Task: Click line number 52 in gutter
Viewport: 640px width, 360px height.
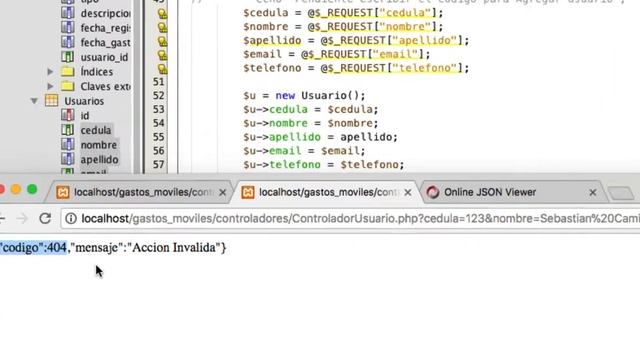Action: coord(158,96)
